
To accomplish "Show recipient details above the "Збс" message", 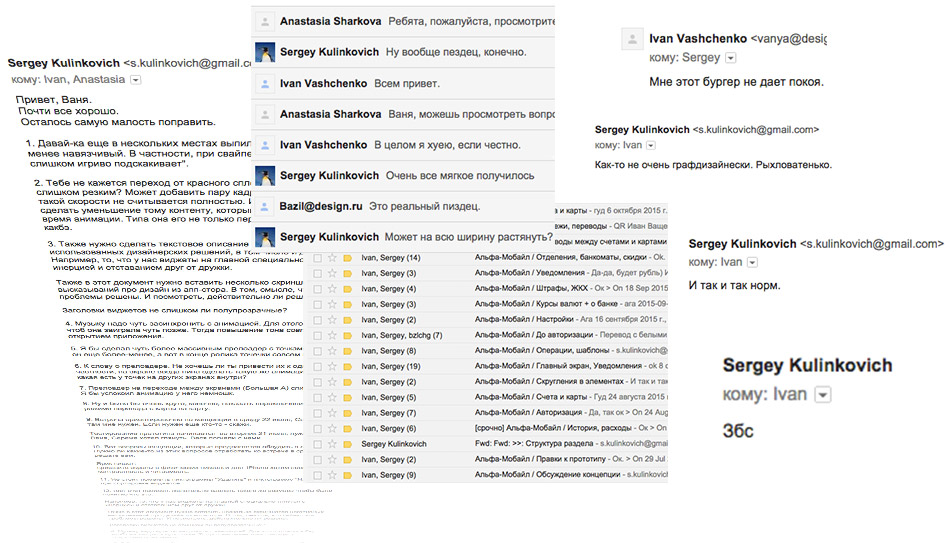I will coord(823,395).
